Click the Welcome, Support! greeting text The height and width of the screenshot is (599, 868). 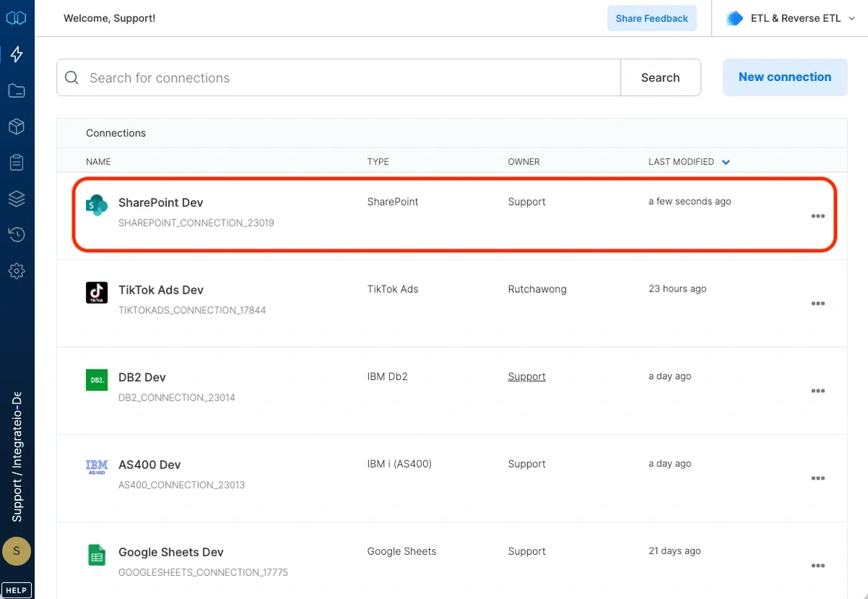click(109, 18)
